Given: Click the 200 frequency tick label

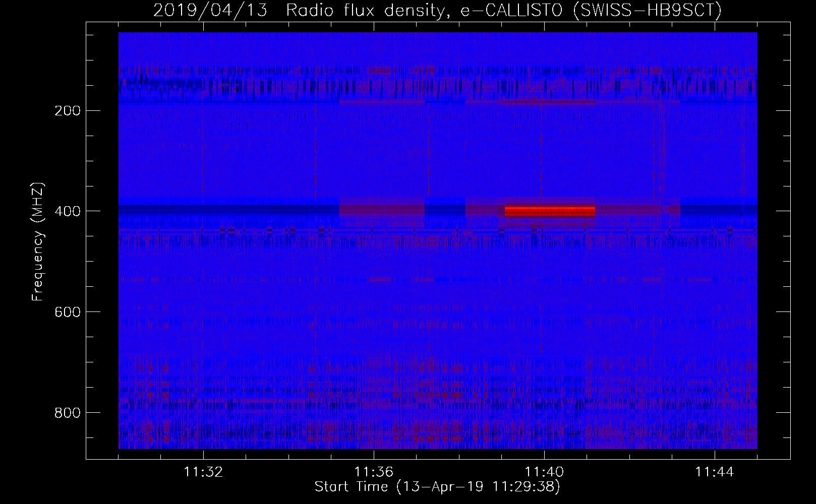Looking at the screenshot, I should point(67,110).
